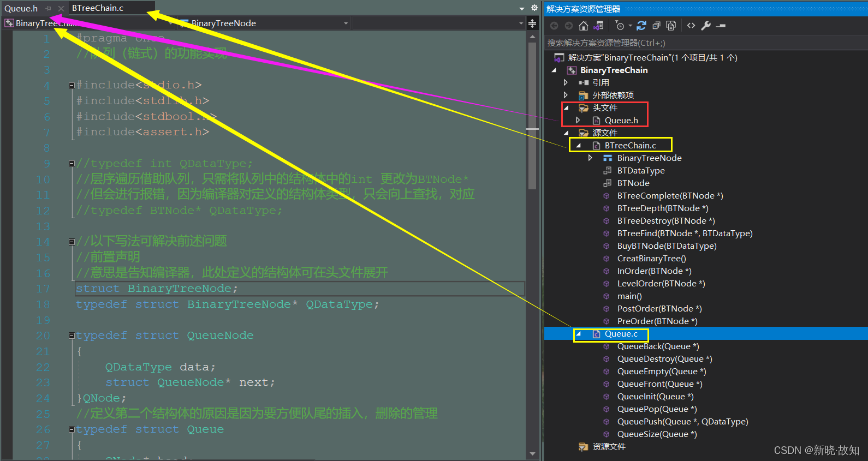Open the pending changes filter dropdown arrow
The height and width of the screenshot is (461, 868).
tap(630, 26)
